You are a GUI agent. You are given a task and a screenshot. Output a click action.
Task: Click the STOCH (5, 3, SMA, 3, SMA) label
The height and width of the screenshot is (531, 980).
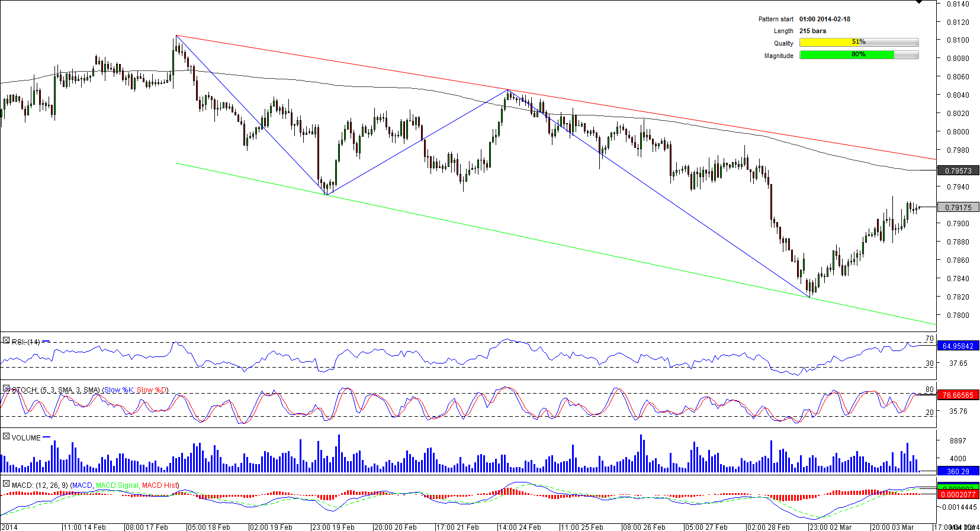(56, 390)
